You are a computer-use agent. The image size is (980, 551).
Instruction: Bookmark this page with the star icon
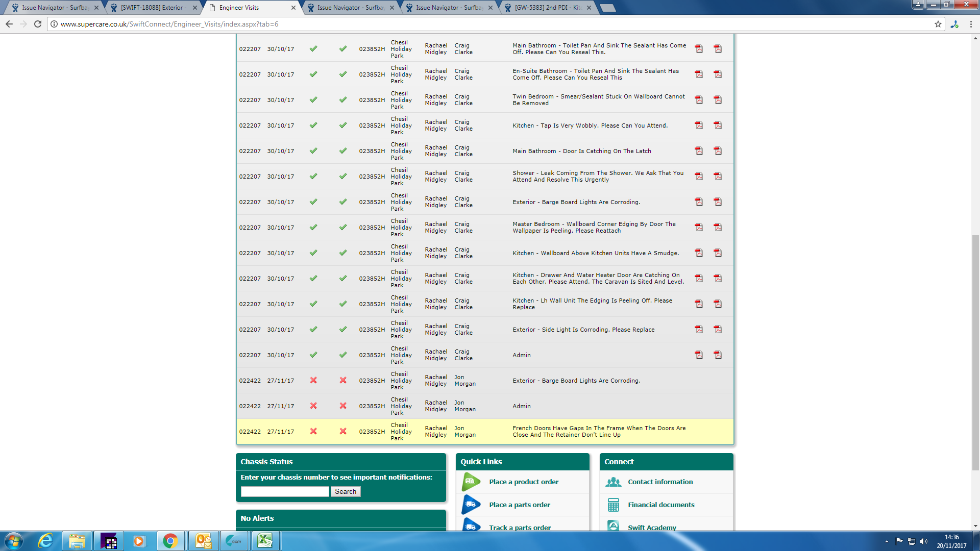938,24
